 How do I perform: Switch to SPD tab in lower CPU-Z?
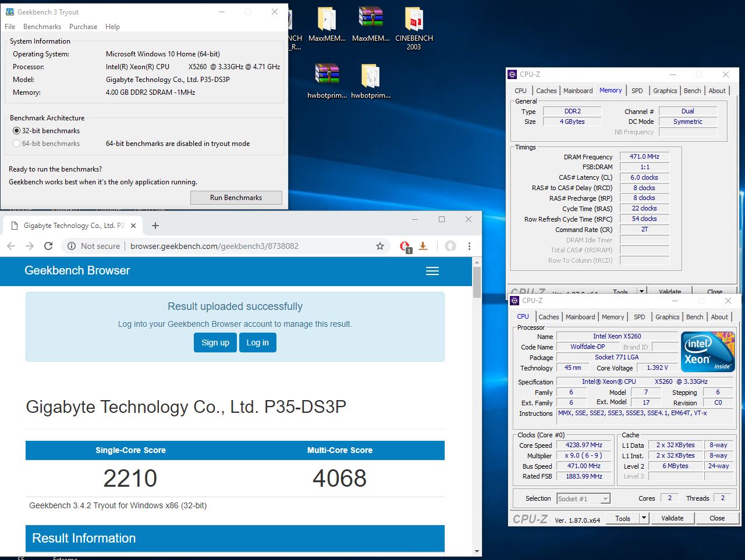click(x=639, y=317)
